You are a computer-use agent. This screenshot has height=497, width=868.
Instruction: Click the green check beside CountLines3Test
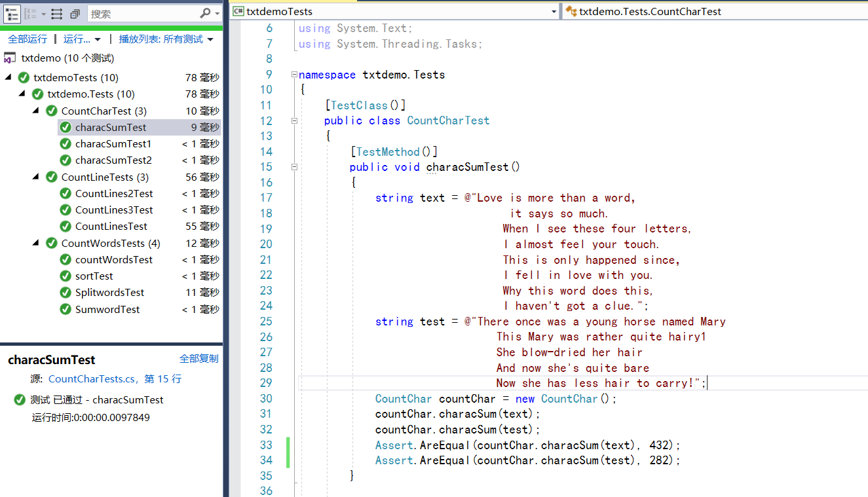pos(66,210)
